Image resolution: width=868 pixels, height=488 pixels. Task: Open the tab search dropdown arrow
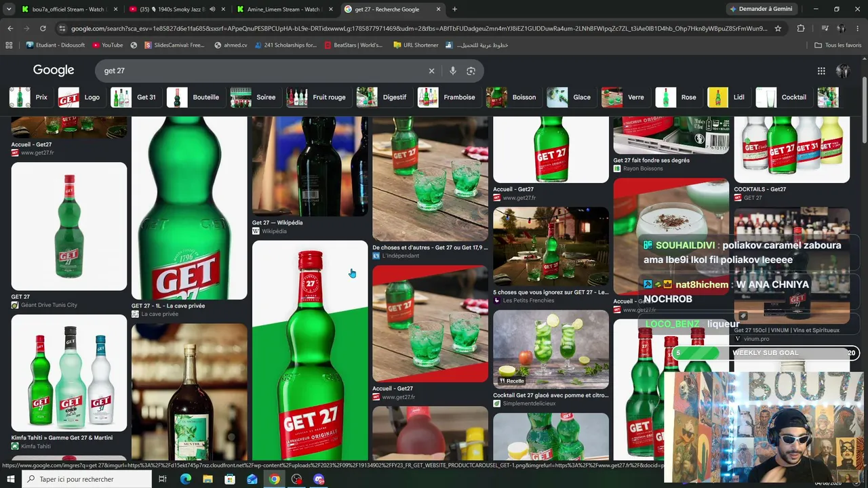[x=10, y=9]
